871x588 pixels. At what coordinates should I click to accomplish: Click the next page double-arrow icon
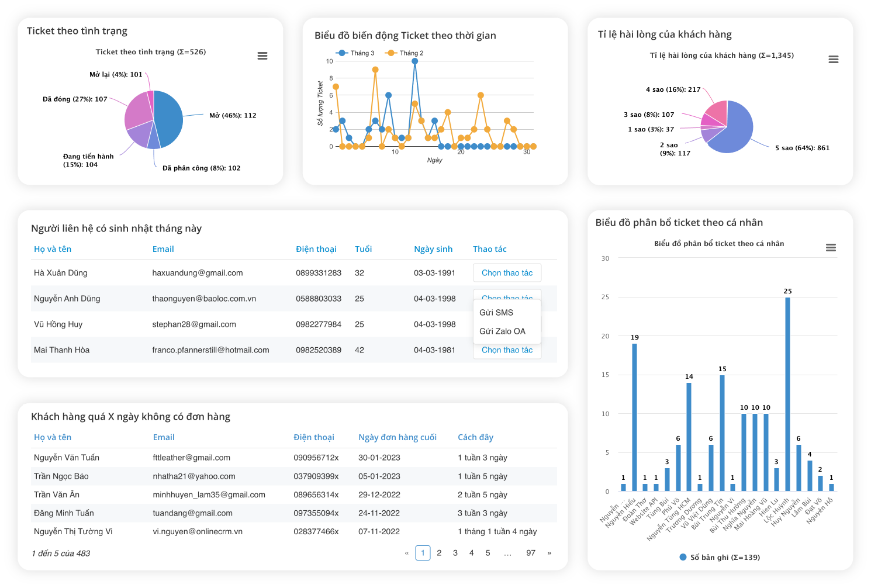click(549, 553)
